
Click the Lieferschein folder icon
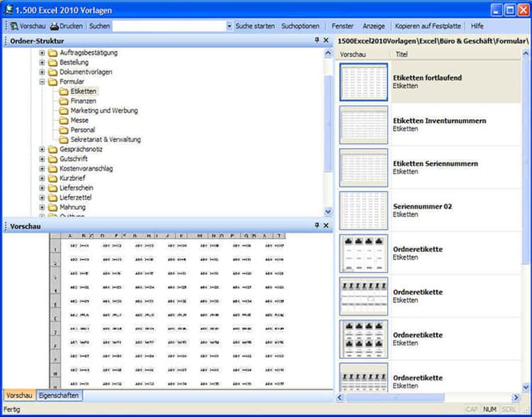52,188
